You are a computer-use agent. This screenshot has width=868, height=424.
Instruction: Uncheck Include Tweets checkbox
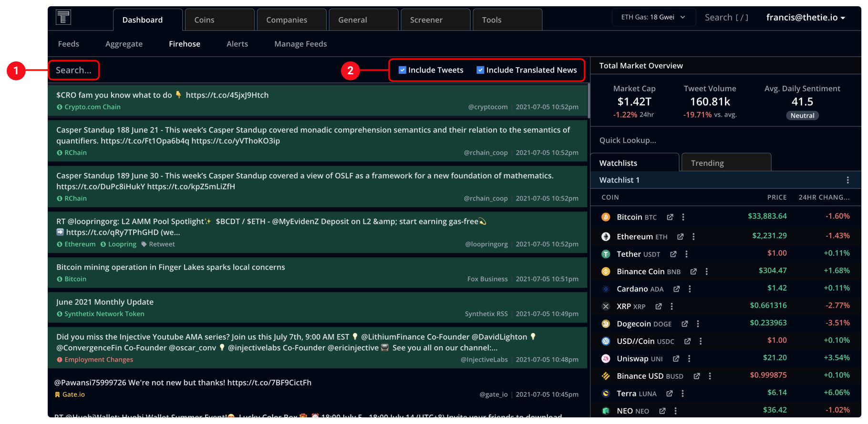point(403,70)
